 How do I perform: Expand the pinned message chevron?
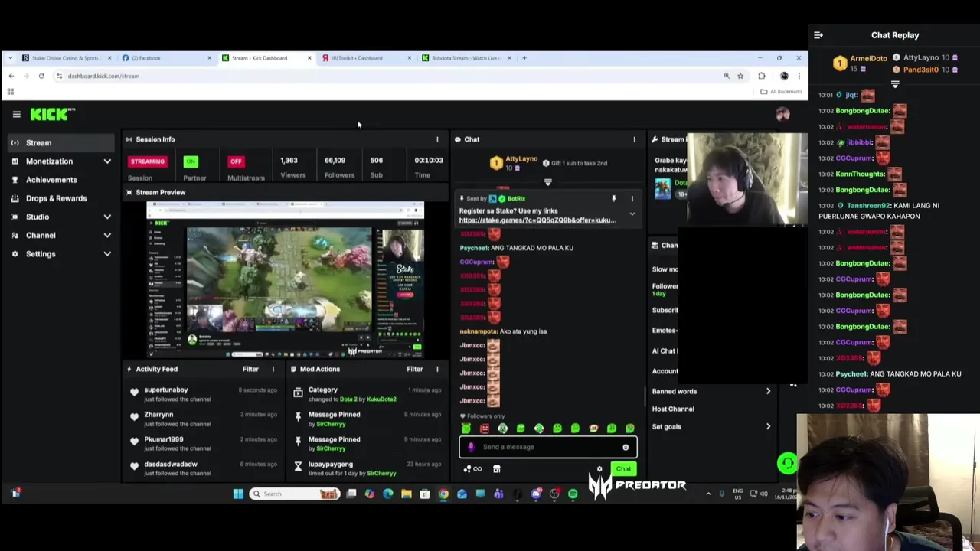click(x=632, y=214)
